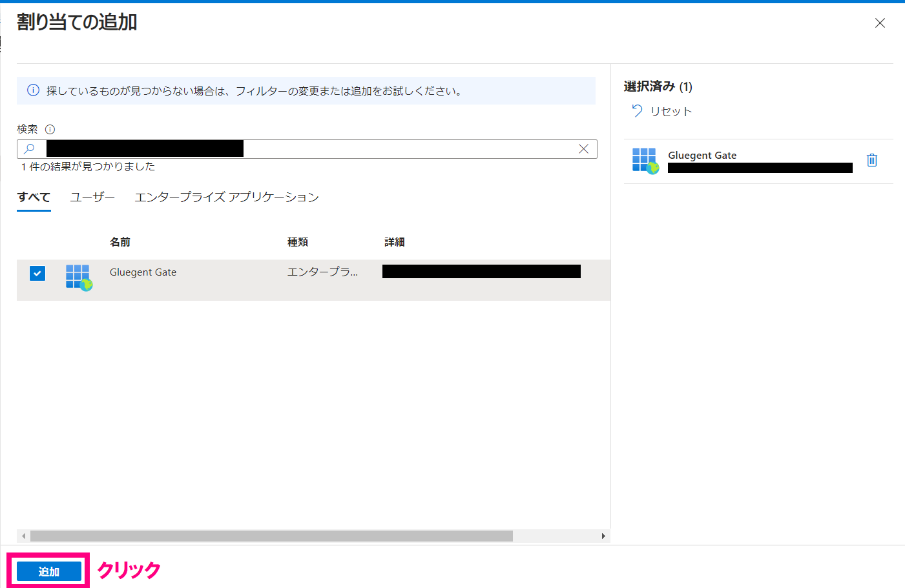Click the reset arrow icon beside リセット
Screen dimensions: 905x588
point(638,110)
